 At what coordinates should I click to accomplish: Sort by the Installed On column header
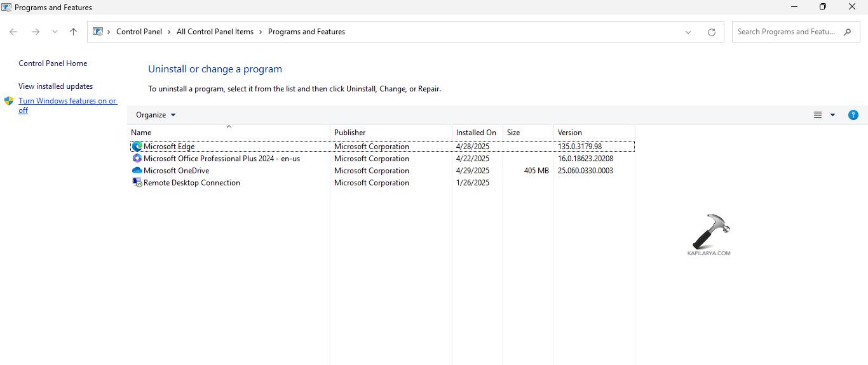(476, 133)
